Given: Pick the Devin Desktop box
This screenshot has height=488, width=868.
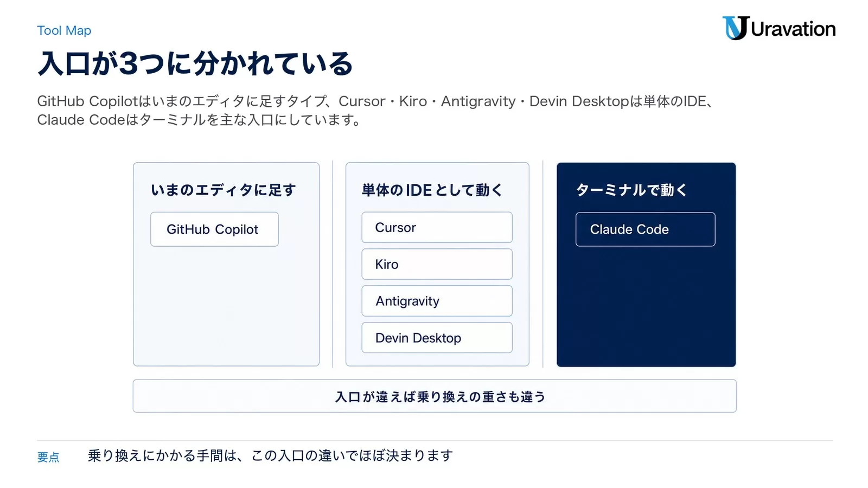Looking at the screenshot, I should pyautogui.click(x=437, y=338).
